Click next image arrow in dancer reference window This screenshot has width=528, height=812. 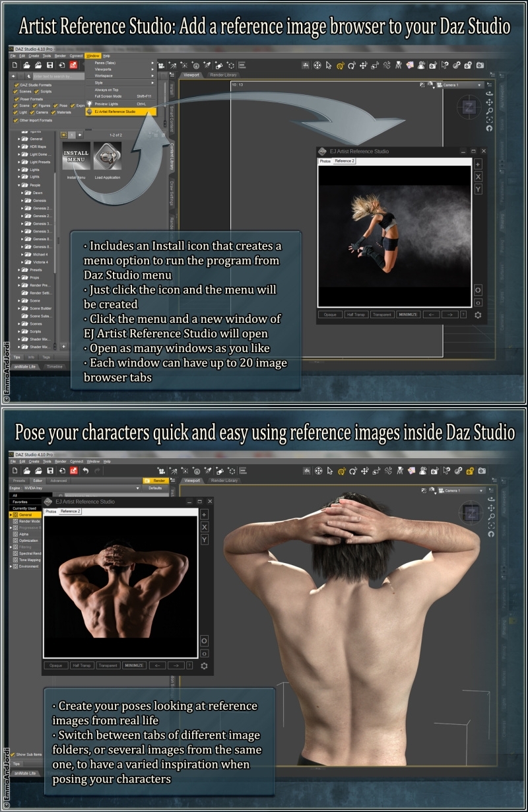pos(449,315)
